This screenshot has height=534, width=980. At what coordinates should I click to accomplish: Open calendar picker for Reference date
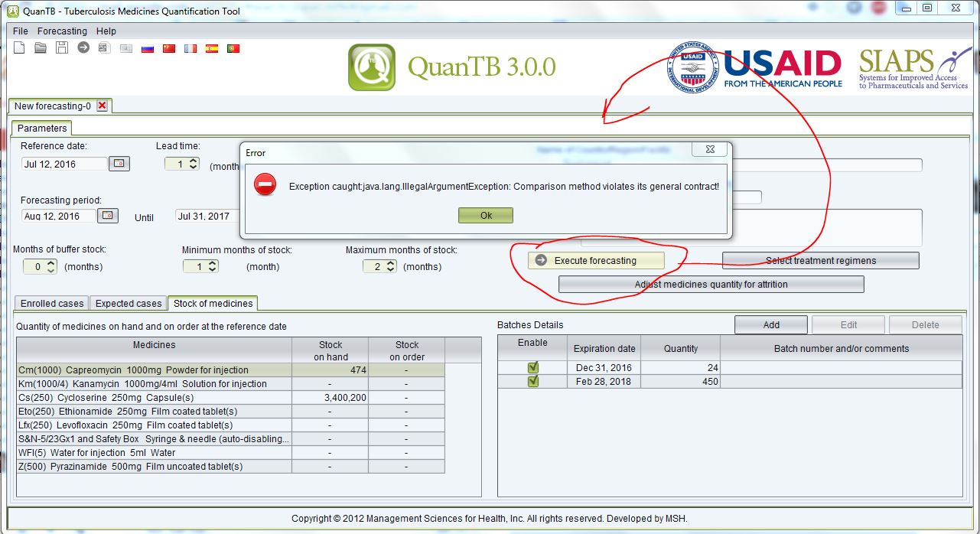click(x=120, y=164)
